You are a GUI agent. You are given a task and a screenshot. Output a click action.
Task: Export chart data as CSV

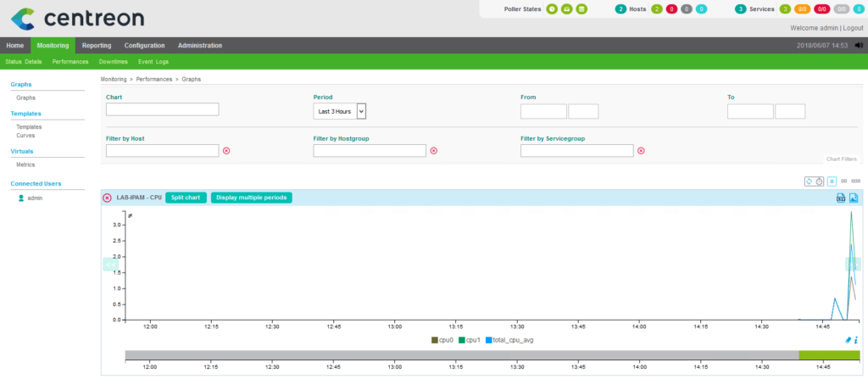coord(840,198)
